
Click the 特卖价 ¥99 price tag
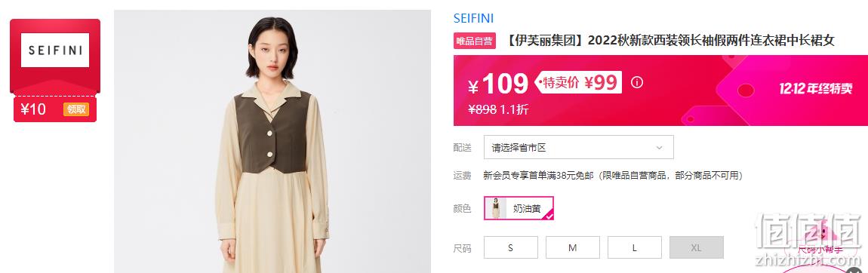[x=578, y=83]
